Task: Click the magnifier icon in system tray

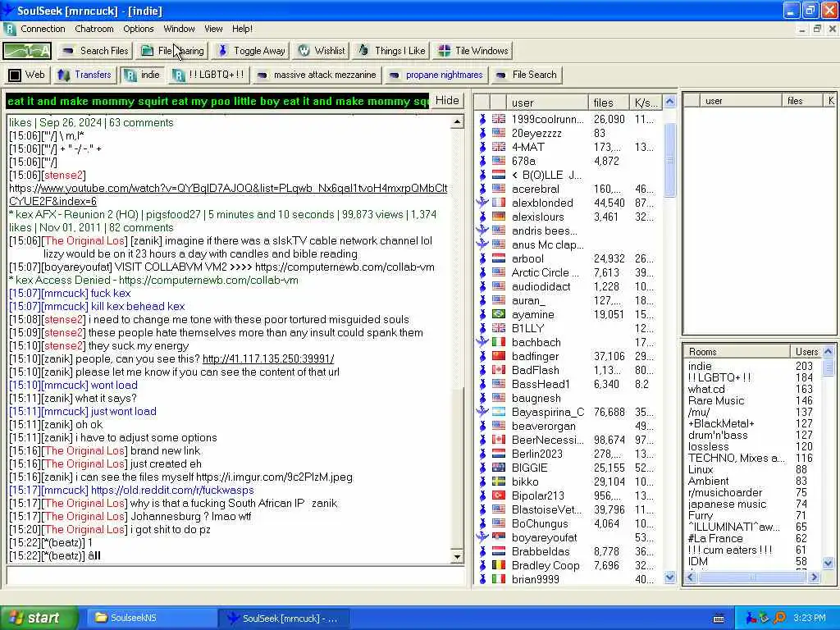Action: point(780,618)
